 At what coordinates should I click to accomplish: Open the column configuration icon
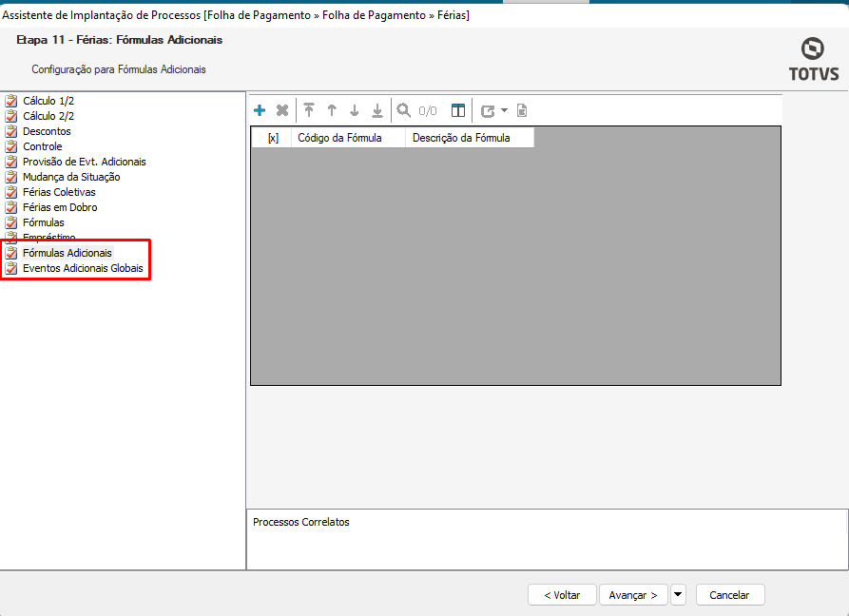coord(458,110)
